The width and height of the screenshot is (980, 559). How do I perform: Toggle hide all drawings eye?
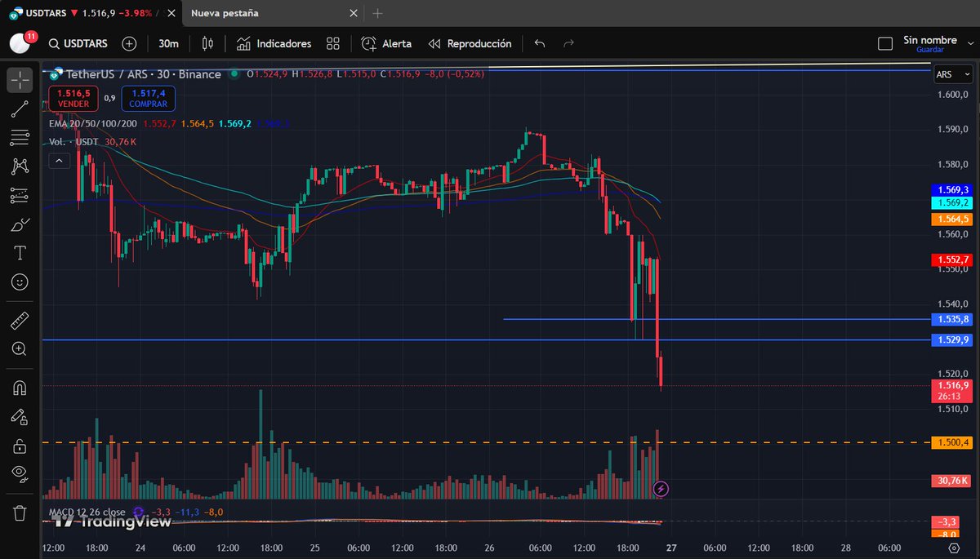pos(20,474)
